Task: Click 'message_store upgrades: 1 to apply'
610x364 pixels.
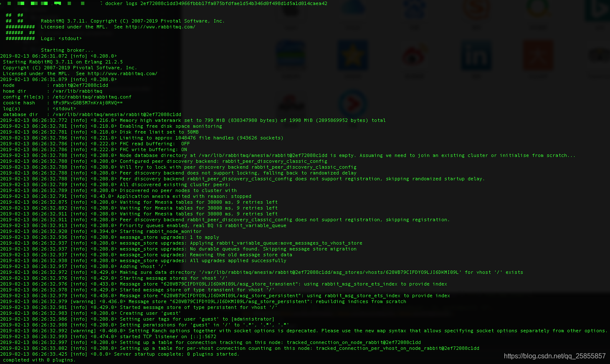Action: coord(170,237)
